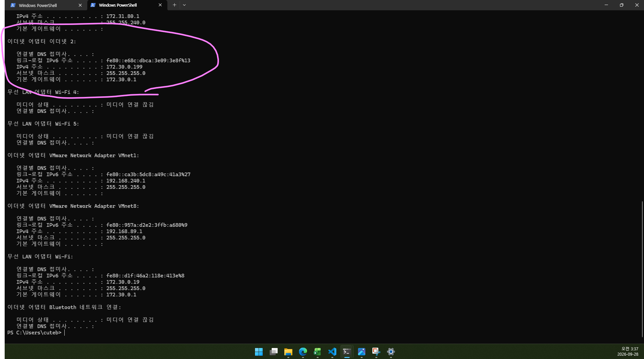
Task: Click the IPv4 address 192.168.240.1
Action: click(x=126, y=181)
